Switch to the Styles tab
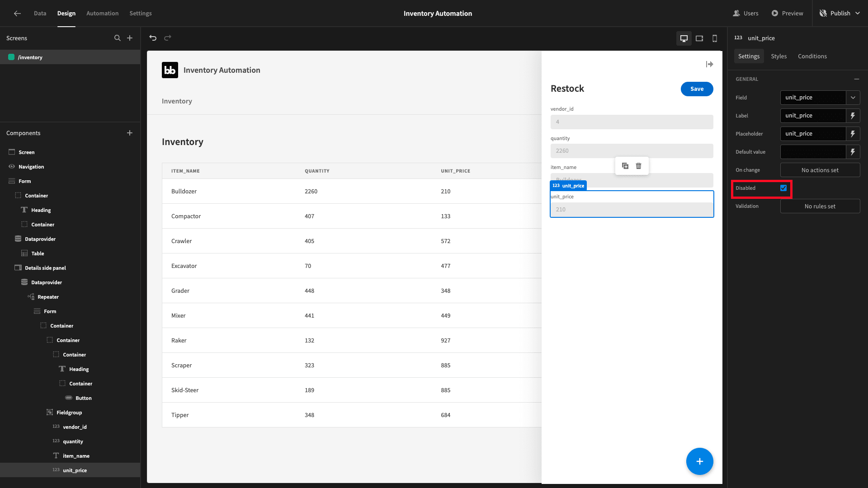Screen dimensions: 868x488 [778, 56]
